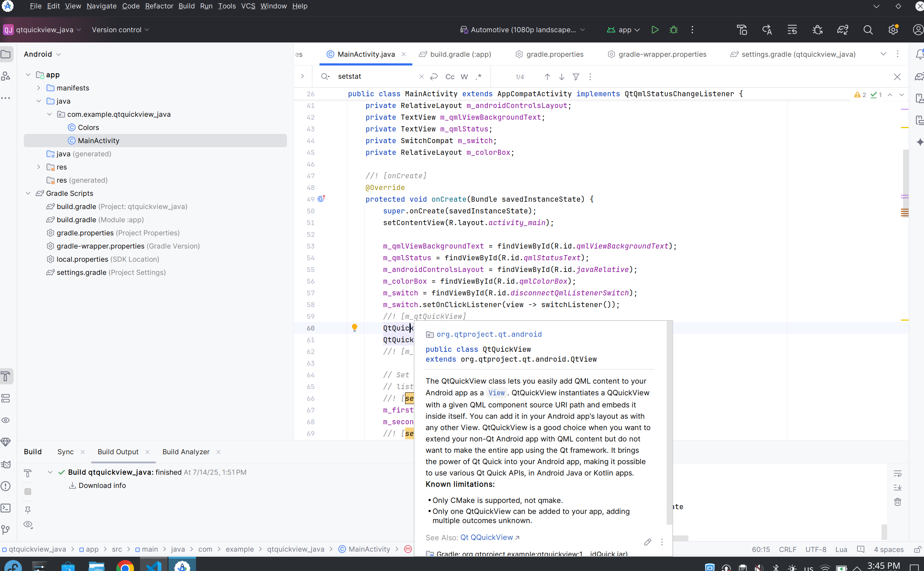Edit documentation source pencil icon in popup

click(x=648, y=542)
